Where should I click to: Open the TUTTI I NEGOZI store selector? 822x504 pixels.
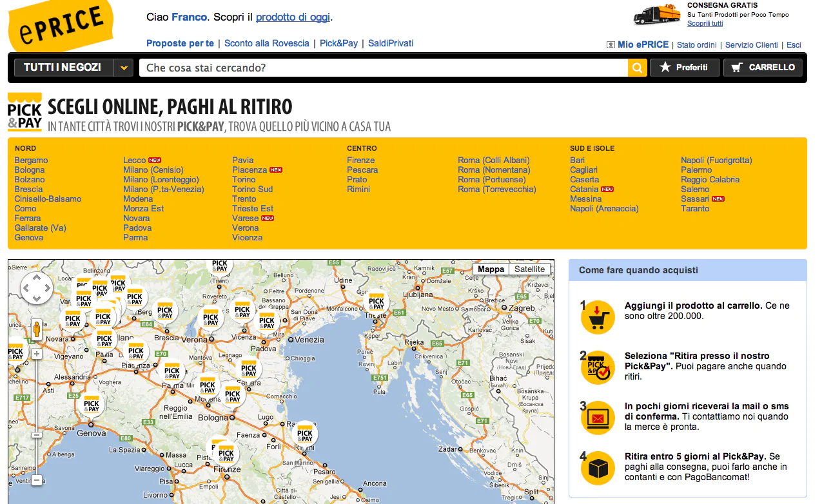click(63, 68)
